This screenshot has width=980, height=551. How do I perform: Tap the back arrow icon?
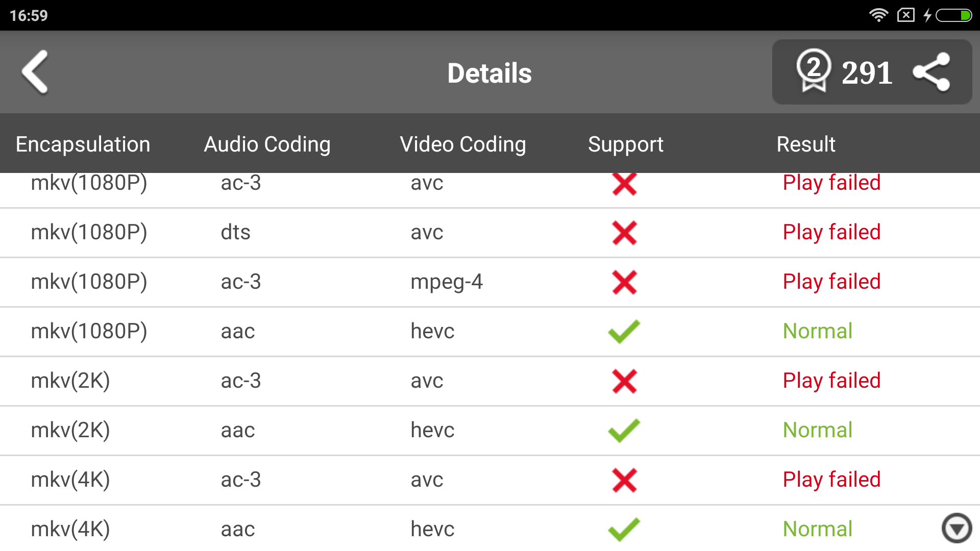point(35,72)
